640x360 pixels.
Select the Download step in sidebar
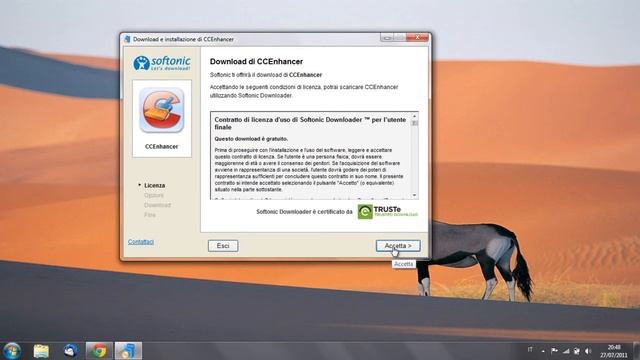157,205
